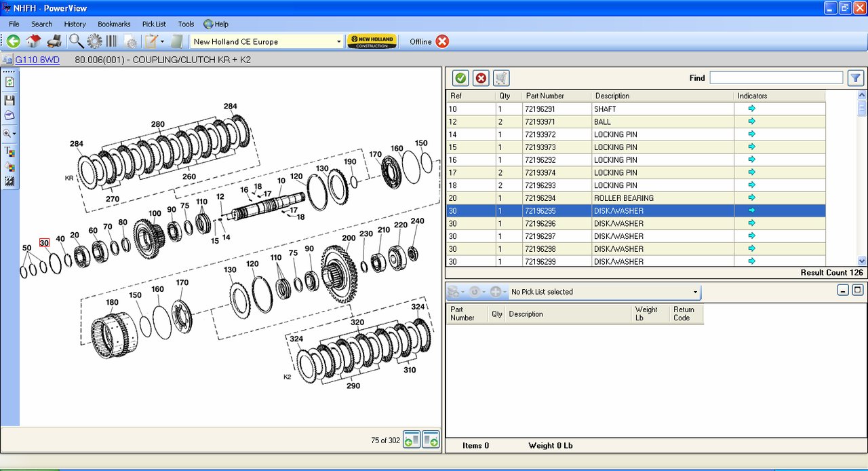
Task: Go to Home via house icon
Action: pos(33,41)
